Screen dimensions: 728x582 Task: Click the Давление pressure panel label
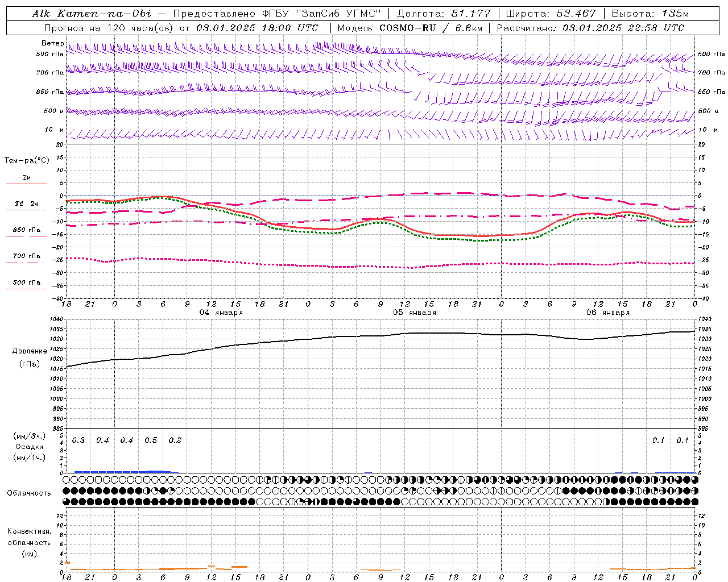coord(30,351)
